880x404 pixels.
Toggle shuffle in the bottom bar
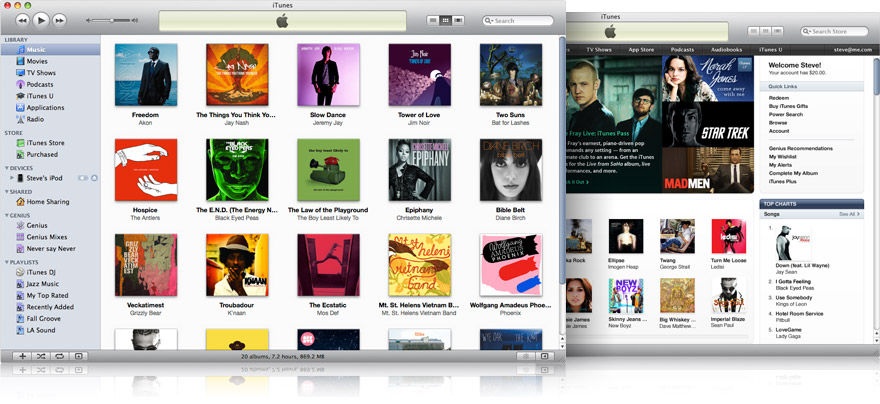tap(41, 356)
